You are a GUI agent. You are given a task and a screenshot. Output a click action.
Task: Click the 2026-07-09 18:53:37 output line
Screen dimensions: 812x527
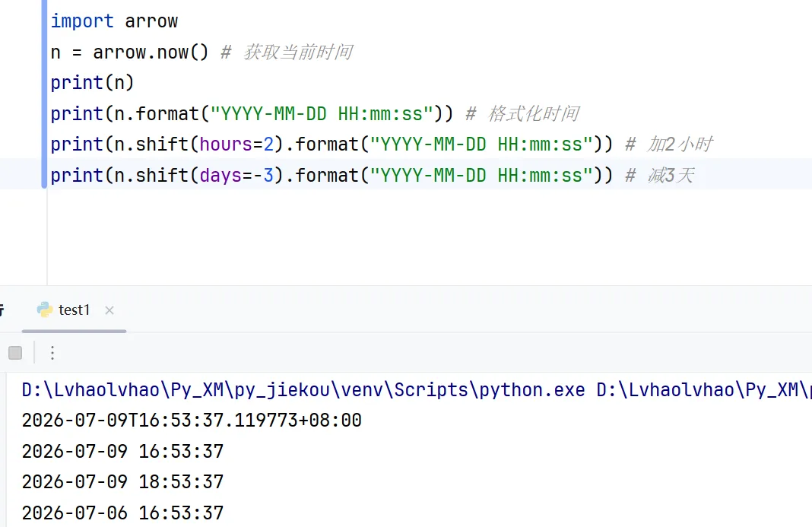pyautogui.click(x=122, y=482)
